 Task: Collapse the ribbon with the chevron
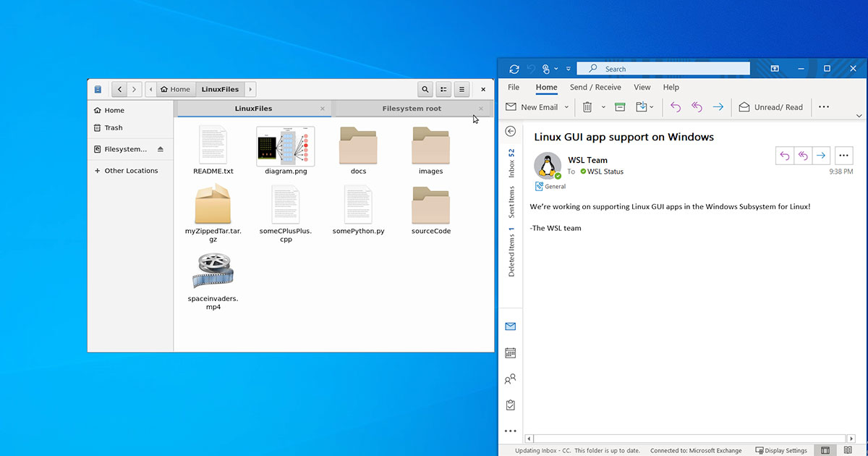point(859,116)
